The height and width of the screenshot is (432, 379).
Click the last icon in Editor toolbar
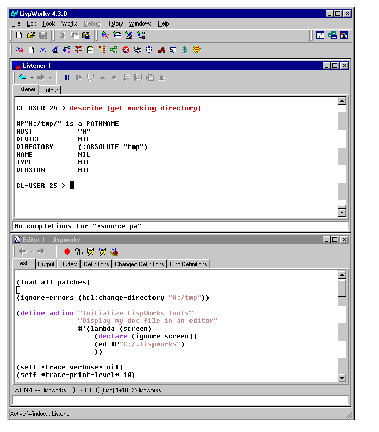coord(114,252)
